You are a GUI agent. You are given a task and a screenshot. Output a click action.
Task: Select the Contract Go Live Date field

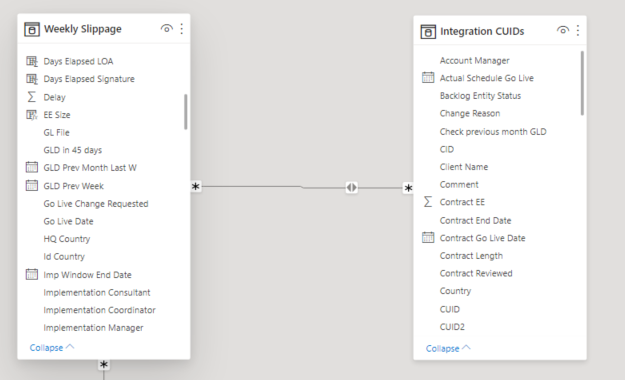coord(482,238)
